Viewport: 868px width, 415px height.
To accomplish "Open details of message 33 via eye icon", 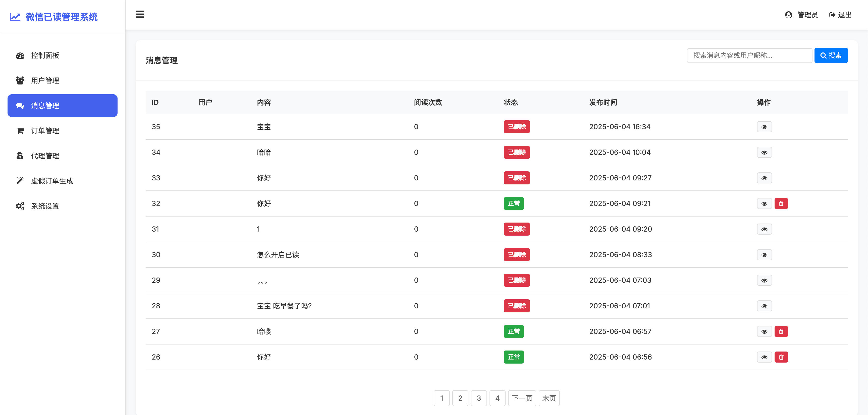I will point(764,178).
